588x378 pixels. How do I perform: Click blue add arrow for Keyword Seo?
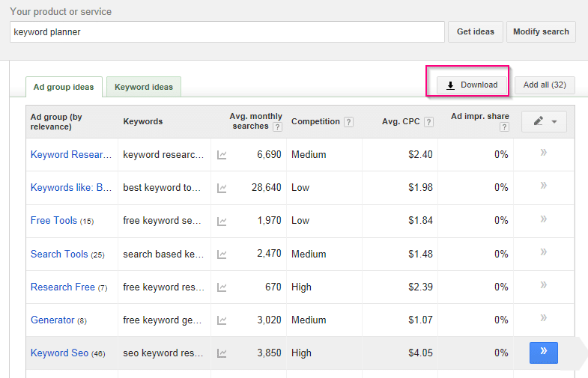543,353
